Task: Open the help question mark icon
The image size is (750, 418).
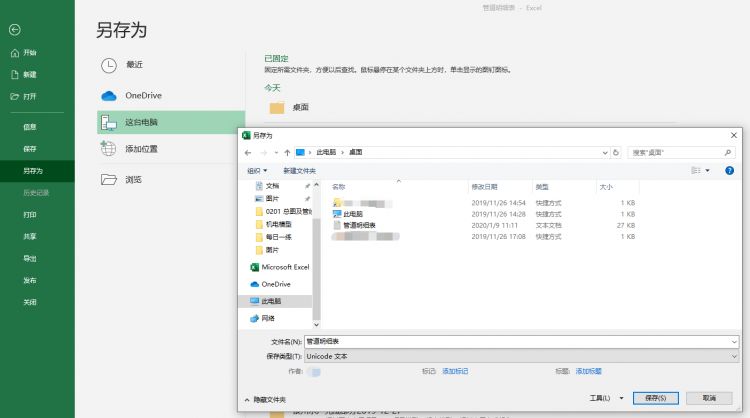Action: 729,171
